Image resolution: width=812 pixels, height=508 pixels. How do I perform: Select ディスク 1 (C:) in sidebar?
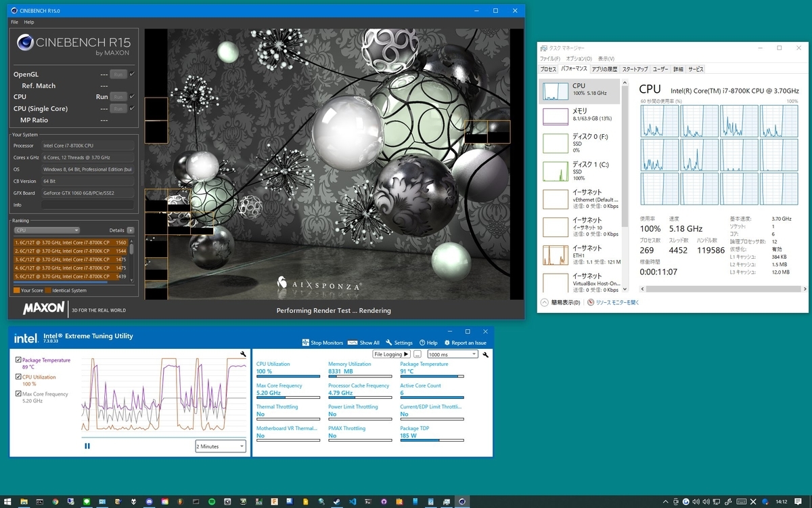click(x=579, y=171)
